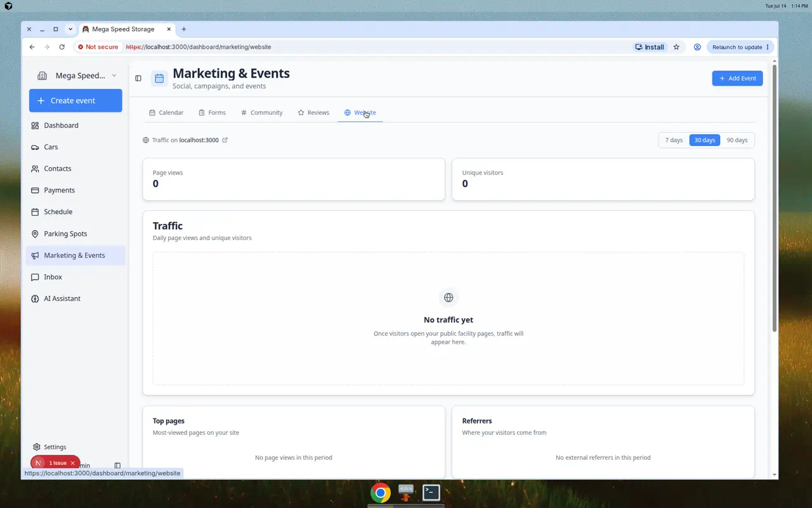Screen dimensions: 812x508
Task: Reload the page in Chrome
Action: point(62,47)
